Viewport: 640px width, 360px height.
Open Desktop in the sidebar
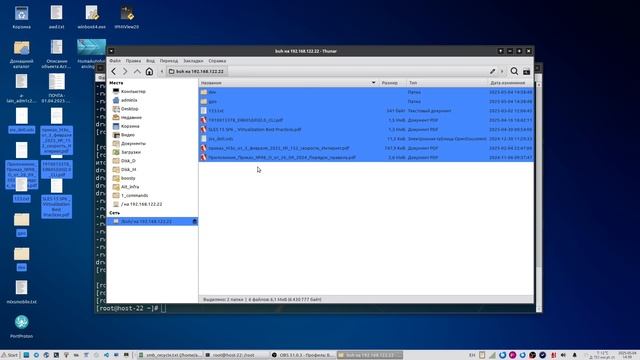point(152,109)
